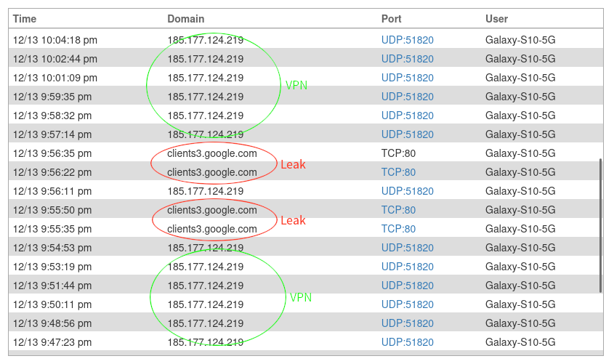The width and height of the screenshot is (614, 364).
Task: Select clients3.google.com in 9:56:35 pm row
Action: (211, 153)
